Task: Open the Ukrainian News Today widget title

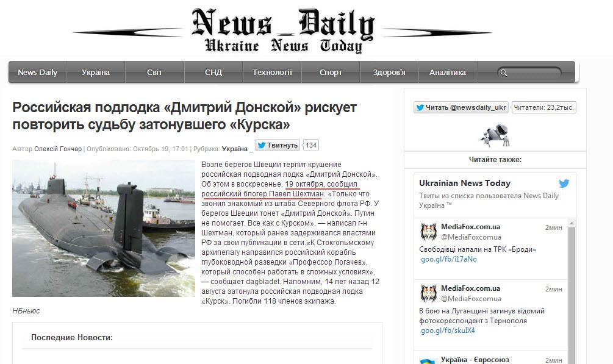Action: 464,183
